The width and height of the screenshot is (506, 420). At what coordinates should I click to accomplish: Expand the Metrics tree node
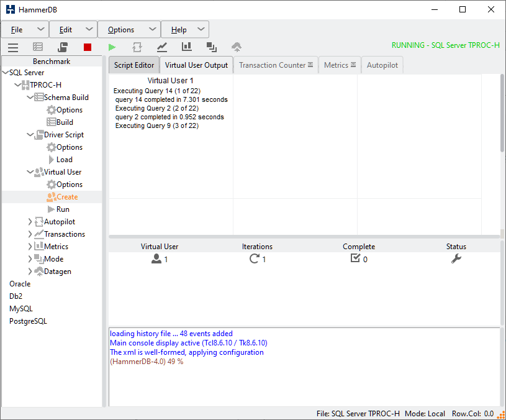click(30, 247)
